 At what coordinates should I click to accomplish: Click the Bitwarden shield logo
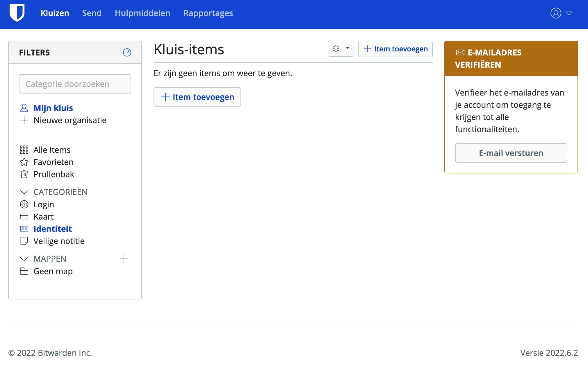[x=17, y=13]
